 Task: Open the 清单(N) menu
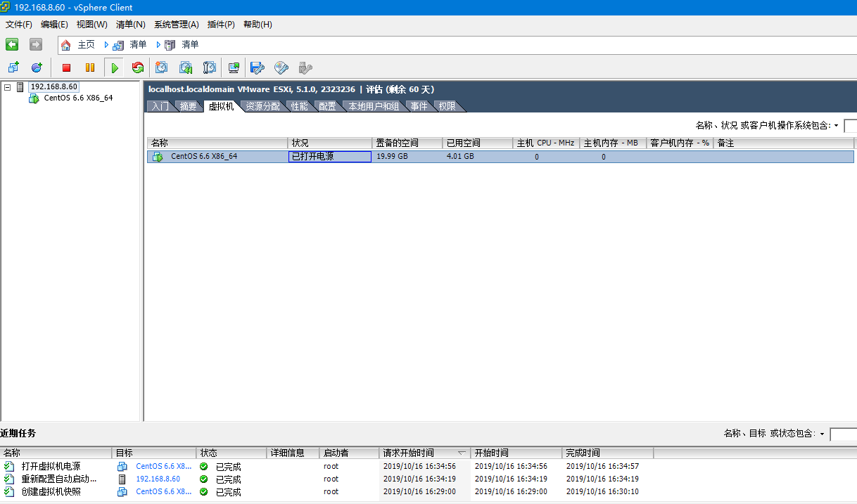[130, 25]
